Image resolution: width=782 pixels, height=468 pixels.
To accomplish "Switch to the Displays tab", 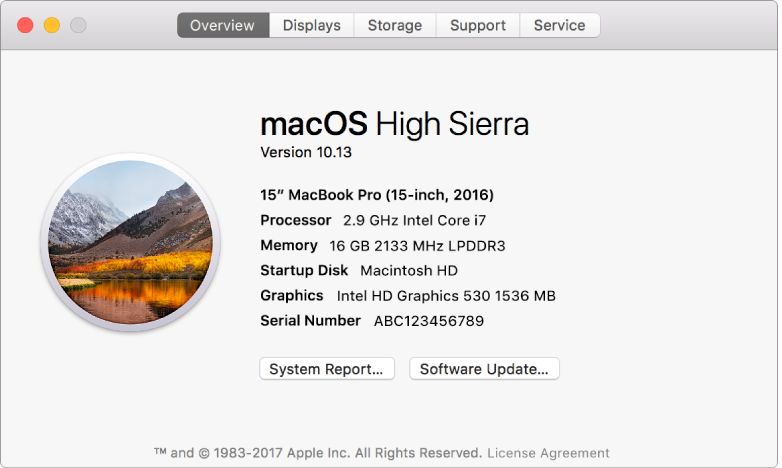I will (311, 25).
